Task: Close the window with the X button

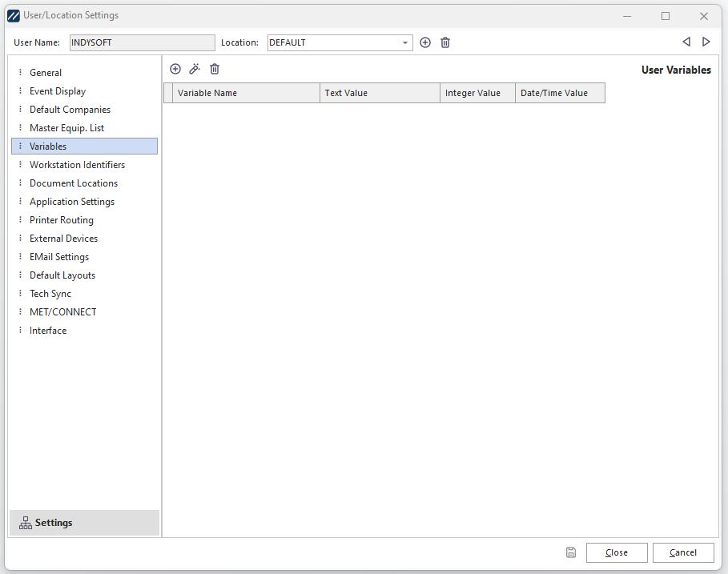Action: pyautogui.click(x=704, y=16)
